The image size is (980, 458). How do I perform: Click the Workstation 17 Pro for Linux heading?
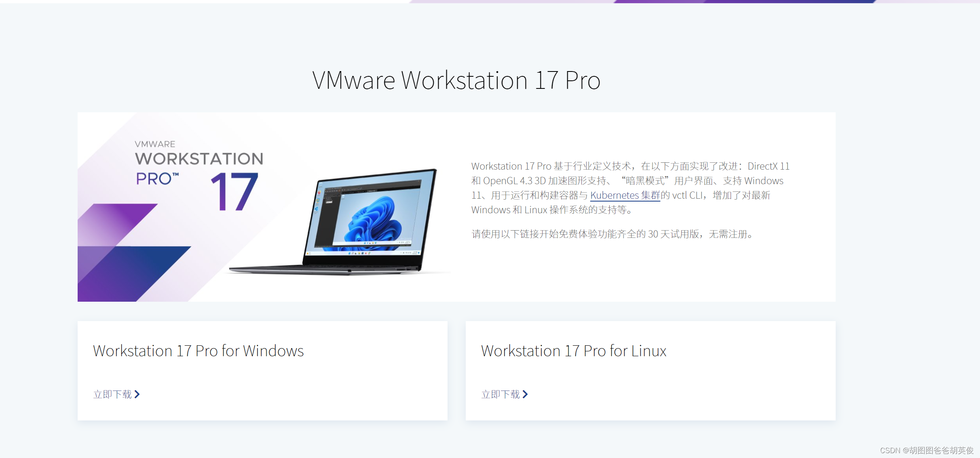[573, 351]
